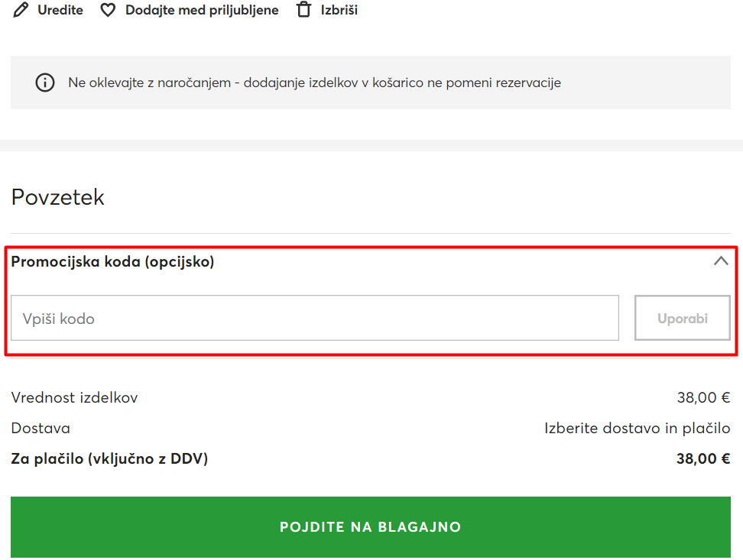This screenshot has width=743, height=560.
Task: Click POJDITE NA BLAGAJNO button
Action: click(371, 527)
